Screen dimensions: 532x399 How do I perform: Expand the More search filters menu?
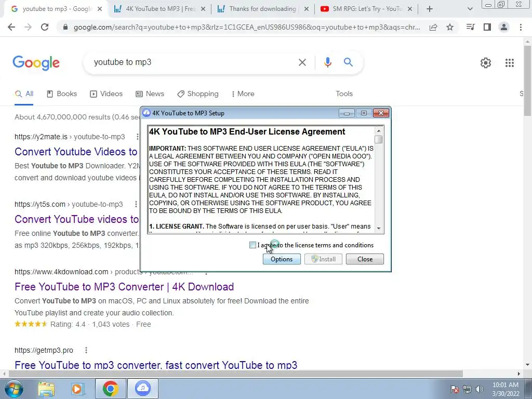243,94
